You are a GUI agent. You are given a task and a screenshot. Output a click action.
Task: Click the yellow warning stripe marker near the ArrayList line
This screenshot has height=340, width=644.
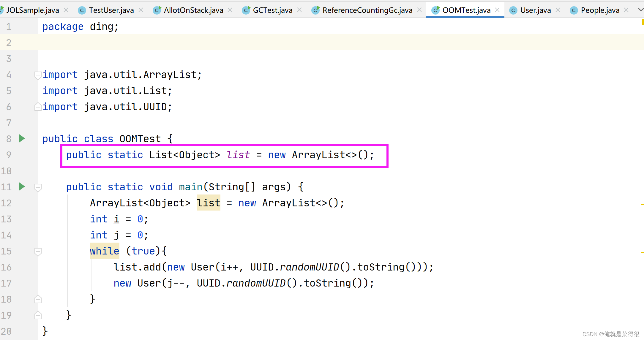tap(642, 205)
